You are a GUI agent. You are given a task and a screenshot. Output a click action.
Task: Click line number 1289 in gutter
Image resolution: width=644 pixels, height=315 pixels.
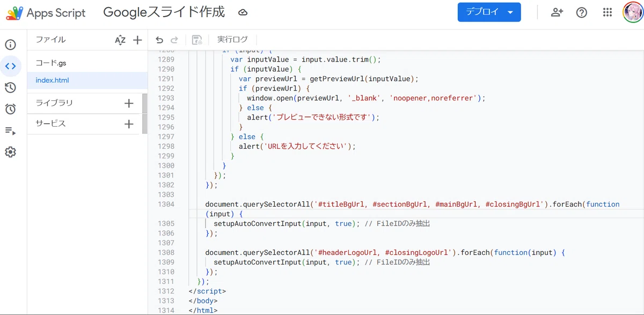tap(165, 60)
